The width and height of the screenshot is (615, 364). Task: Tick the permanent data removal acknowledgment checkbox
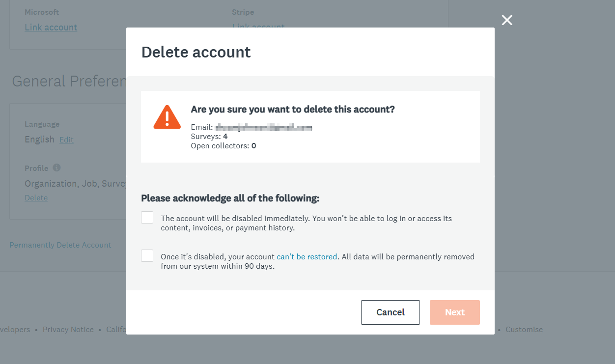tap(147, 255)
